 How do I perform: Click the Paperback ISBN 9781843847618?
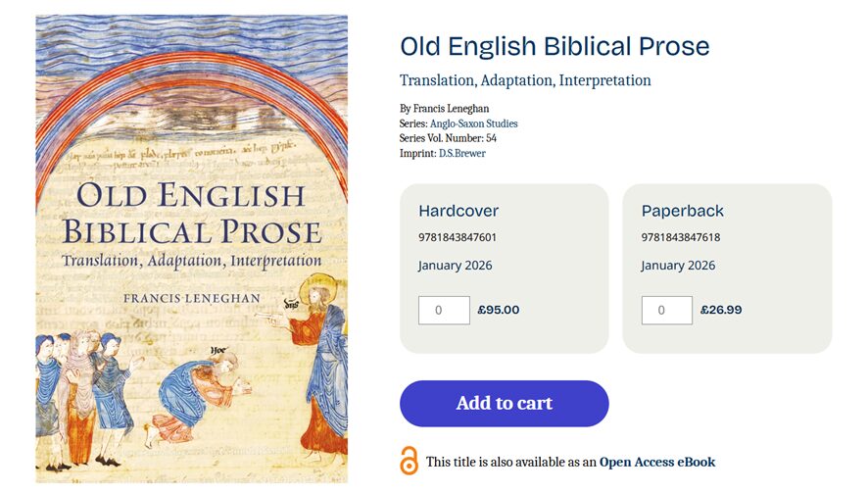tap(681, 237)
